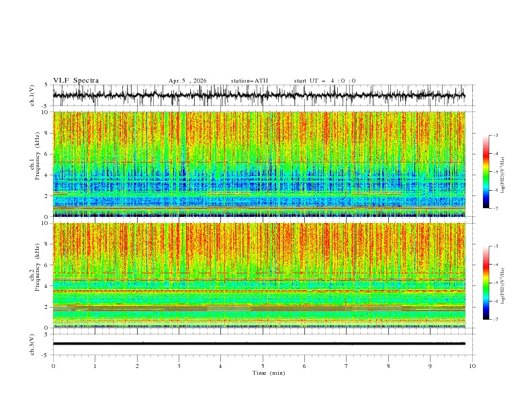Click the 'start UT = 4 :0 :0' label
This screenshot has width=532, height=411.
pyautogui.click(x=324, y=81)
